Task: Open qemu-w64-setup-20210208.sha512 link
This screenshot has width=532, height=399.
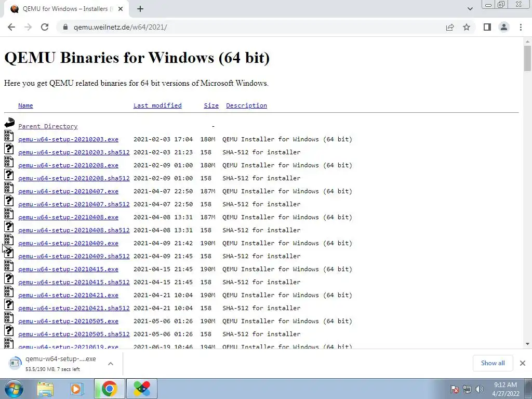Action: [74, 178]
